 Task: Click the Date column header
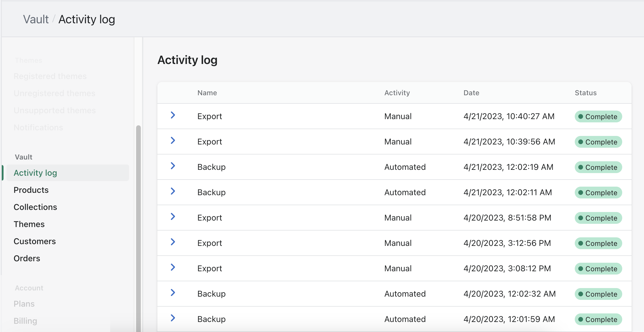(471, 93)
